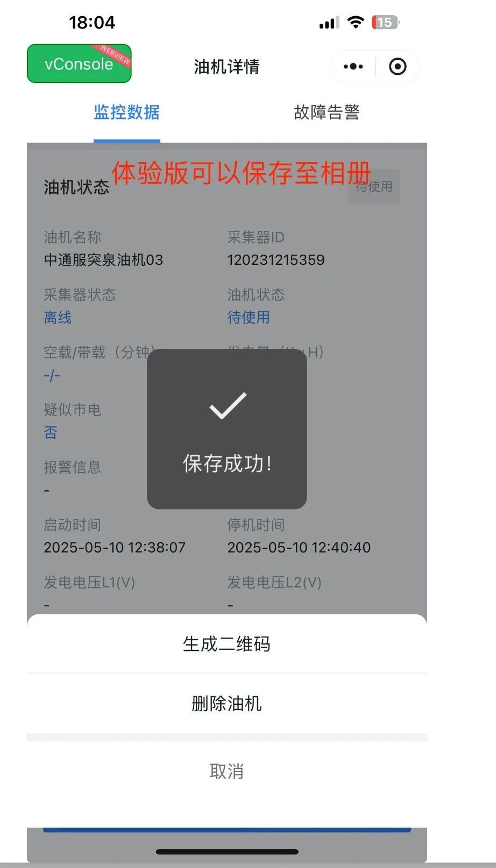Tap the 18:04 clock in status bar
This screenshot has height=868, width=496.
[92, 22]
